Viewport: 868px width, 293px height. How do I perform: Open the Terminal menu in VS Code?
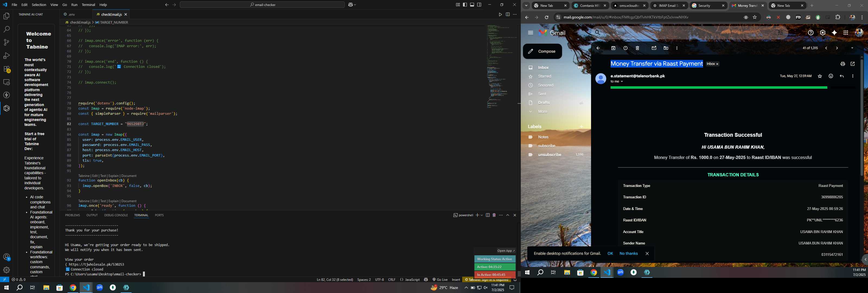tap(88, 5)
